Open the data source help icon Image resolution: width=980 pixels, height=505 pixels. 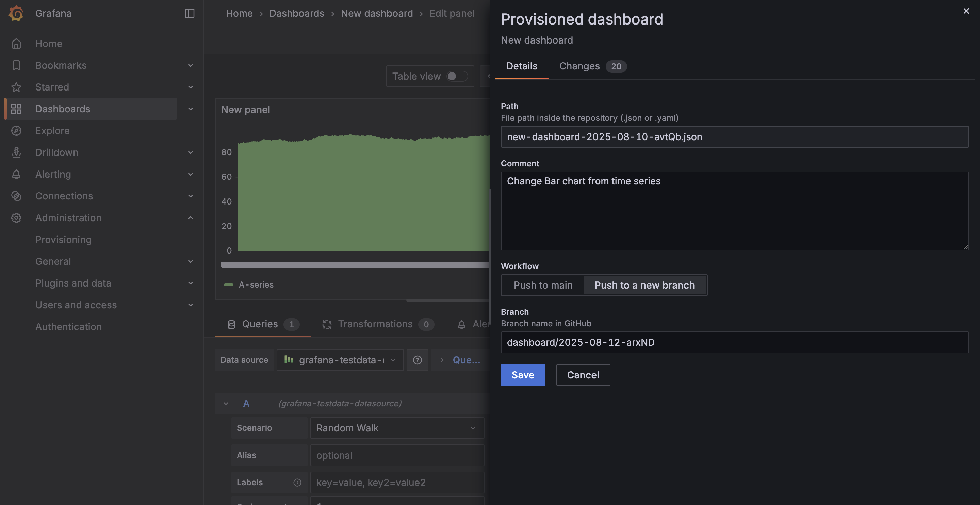[417, 360]
